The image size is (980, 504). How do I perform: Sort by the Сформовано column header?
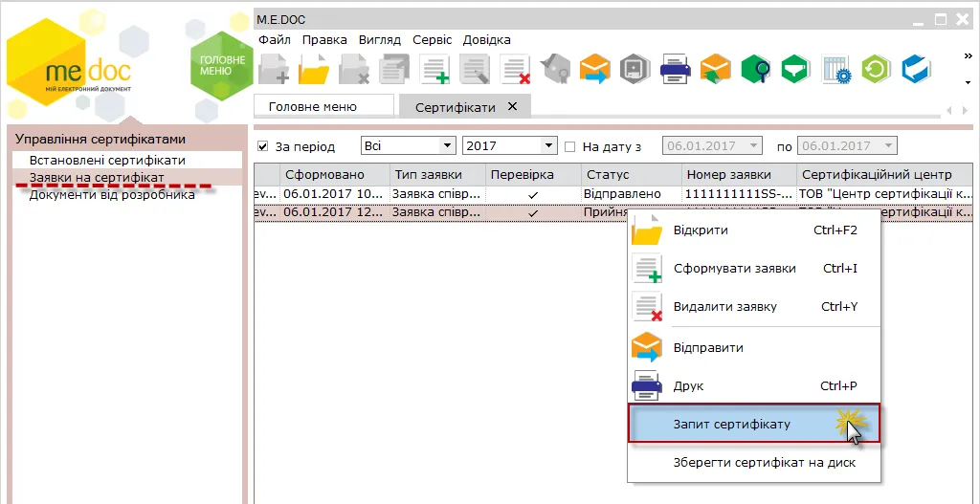[334, 174]
